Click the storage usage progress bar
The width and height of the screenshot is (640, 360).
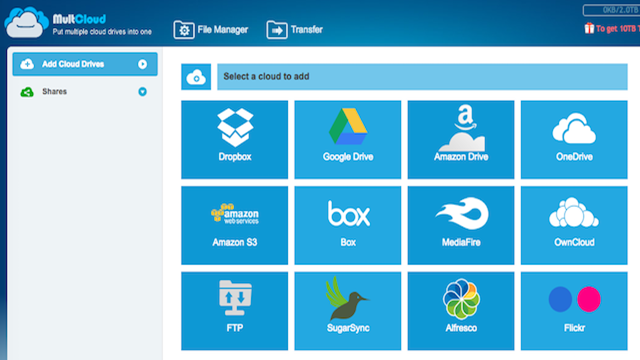(611, 10)
